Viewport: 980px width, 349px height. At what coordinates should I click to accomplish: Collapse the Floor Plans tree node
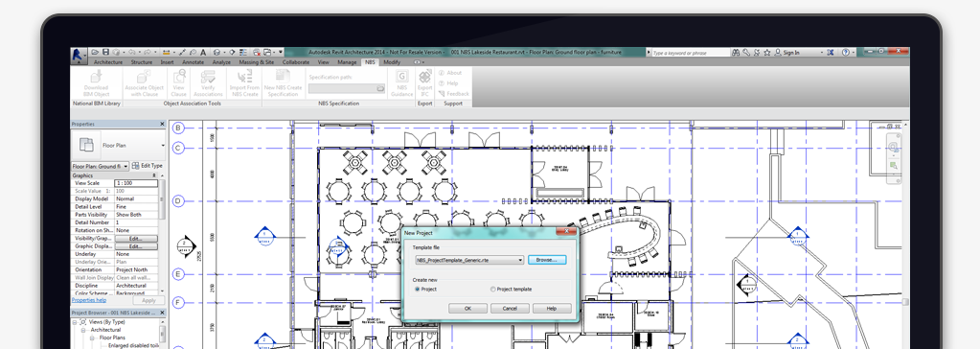(x=93, y=337)
